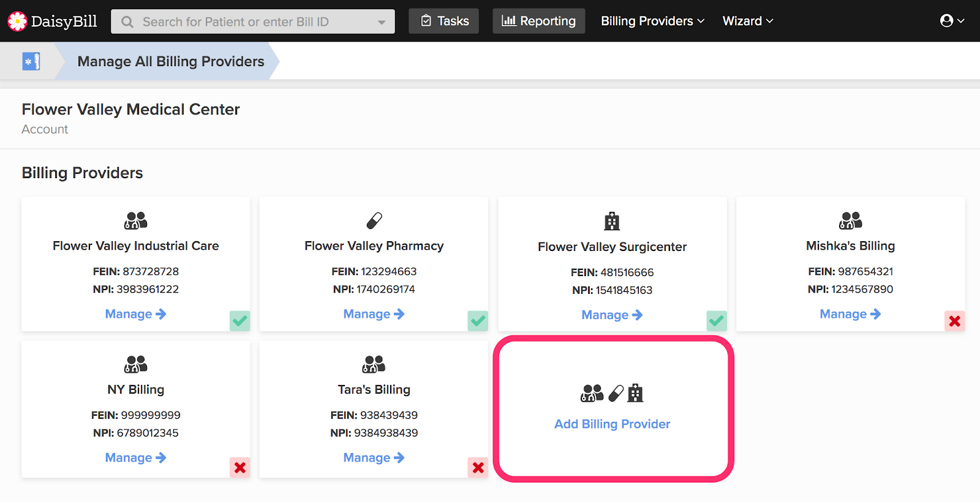
Task: Click red X status on Mishka's Billing
Action: pos(954,321)
